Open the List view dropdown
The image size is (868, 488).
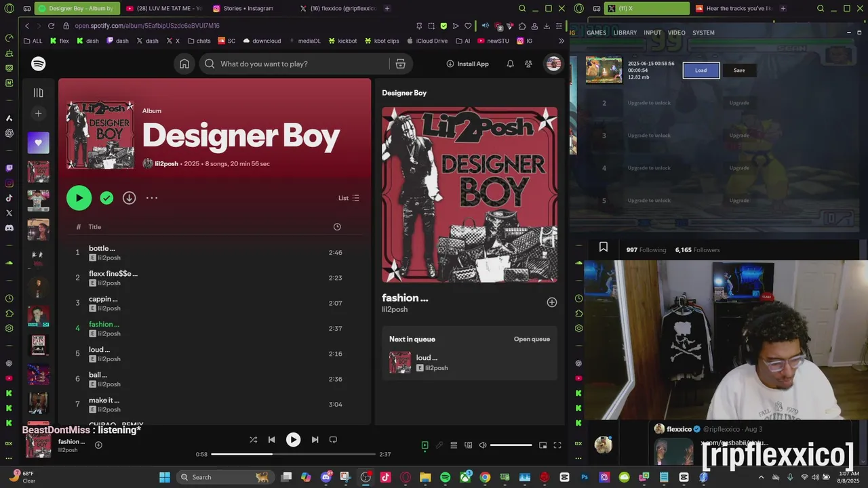click(349, 198)
